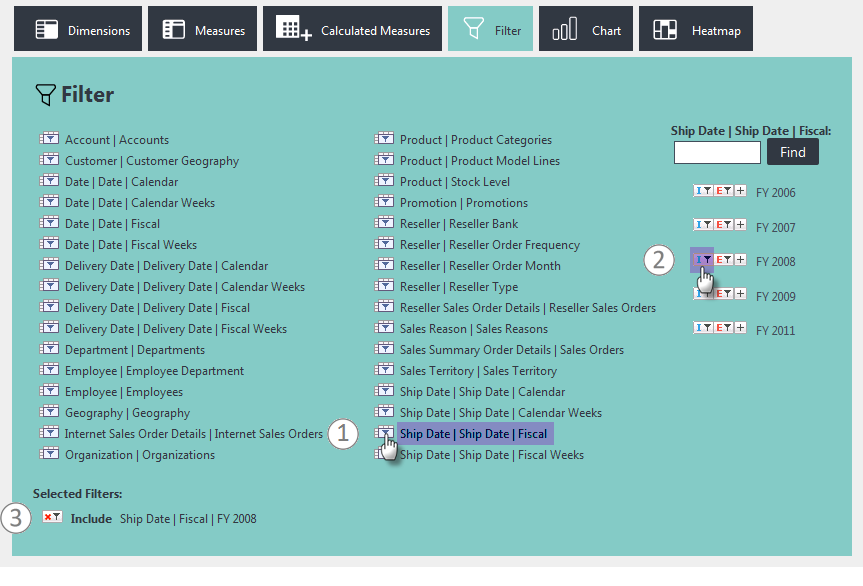Click the Find button

tap(793, 152)
